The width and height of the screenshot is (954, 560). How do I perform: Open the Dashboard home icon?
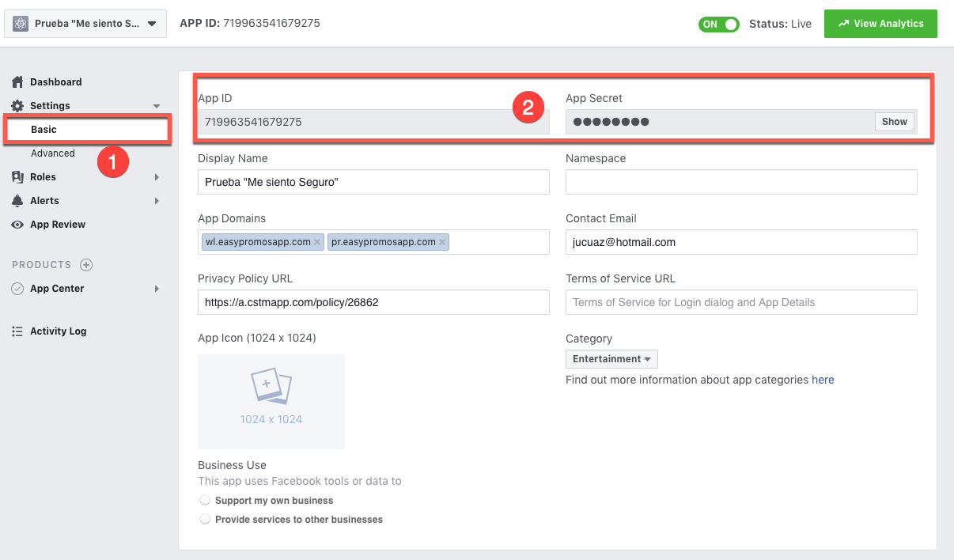[x=18, y=81]
